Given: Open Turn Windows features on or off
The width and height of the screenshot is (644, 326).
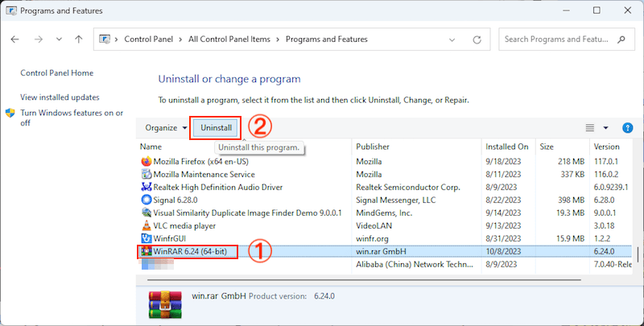Looking at the screenshot, I should click(72, 118).
